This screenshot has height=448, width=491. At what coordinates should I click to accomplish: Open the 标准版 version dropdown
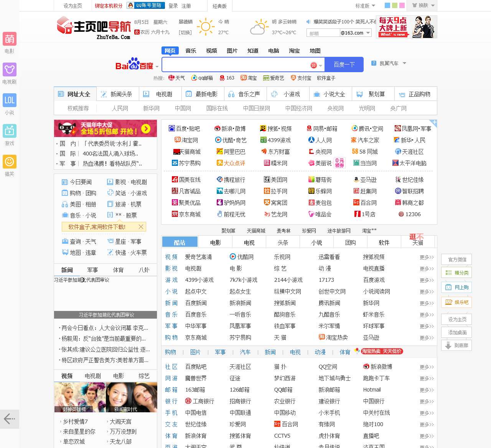[x=365, y=6]
